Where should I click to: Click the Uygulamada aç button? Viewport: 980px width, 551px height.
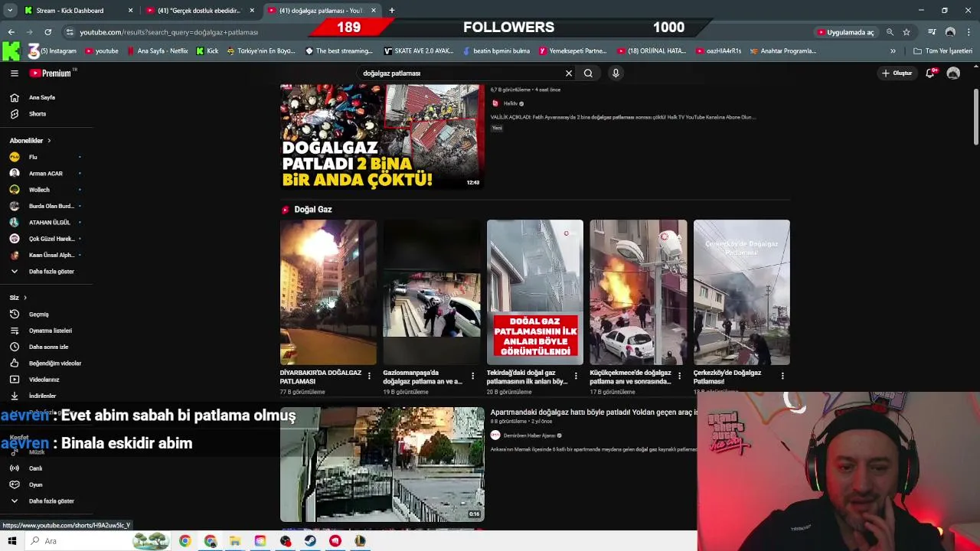[845, 32]
